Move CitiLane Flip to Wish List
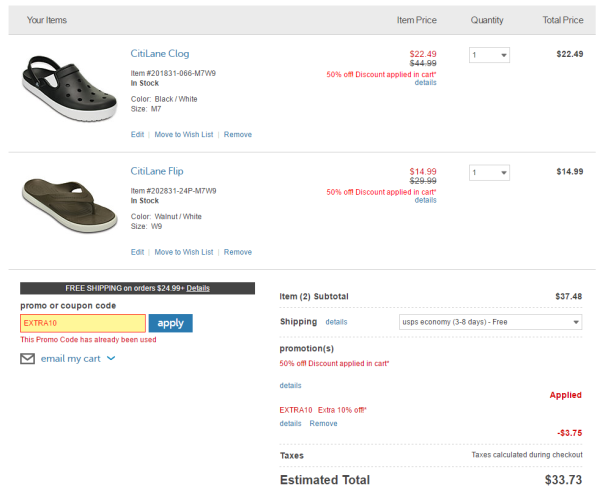Image resolution: width=600 pixels, height=502 pixels. tap(184, 252)
